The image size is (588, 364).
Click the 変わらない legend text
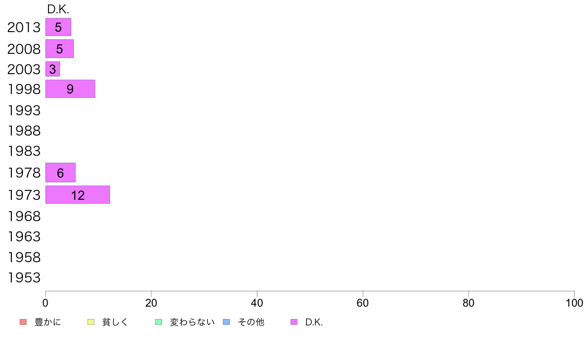click(x=192, y=322)
